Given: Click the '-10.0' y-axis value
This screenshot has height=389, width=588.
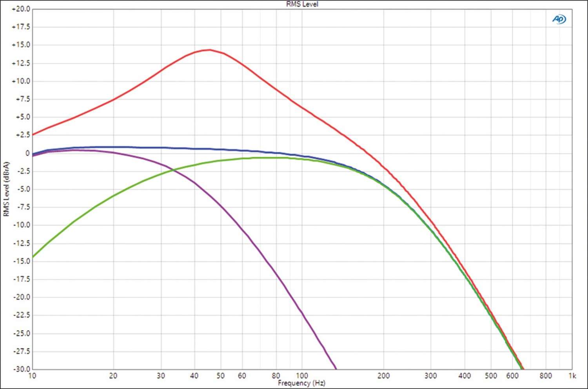Looking at the screenshot, I should pyautogui.click(x=22, y=225).
